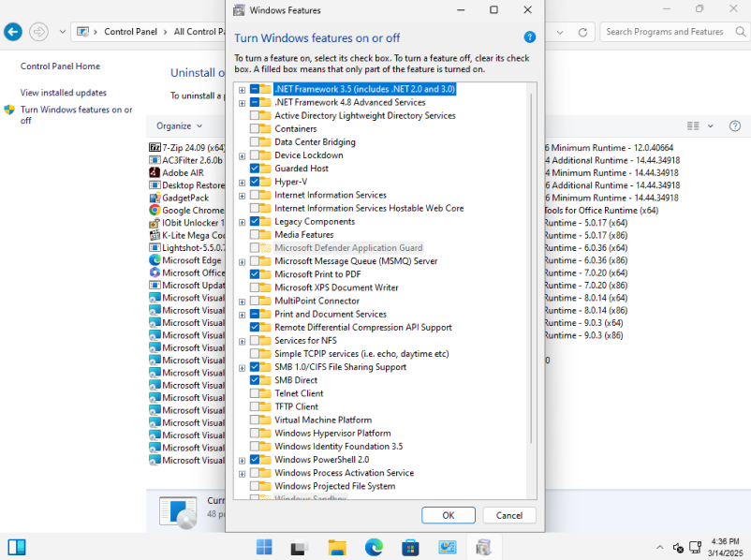
Task: Click OK in the Windows Features dialog
Action: [x=449, y=515]
